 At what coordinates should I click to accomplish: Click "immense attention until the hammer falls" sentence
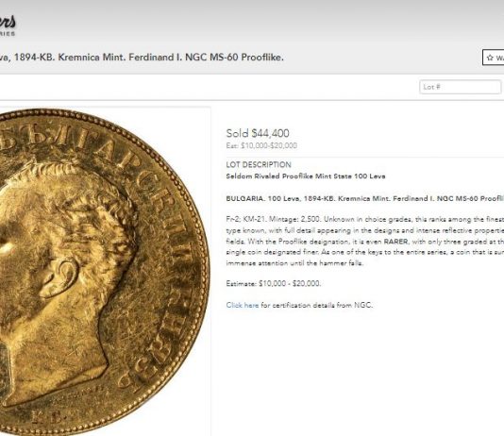tap(294, 263)
